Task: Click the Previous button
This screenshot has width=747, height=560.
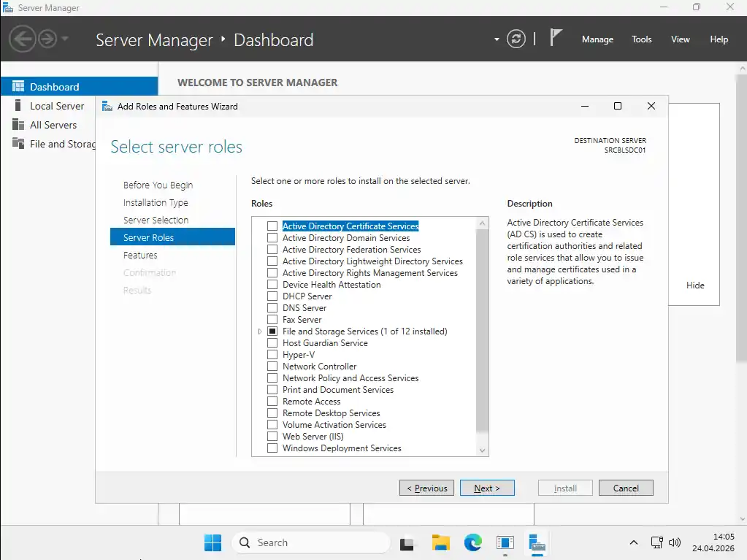Action: 426,488
